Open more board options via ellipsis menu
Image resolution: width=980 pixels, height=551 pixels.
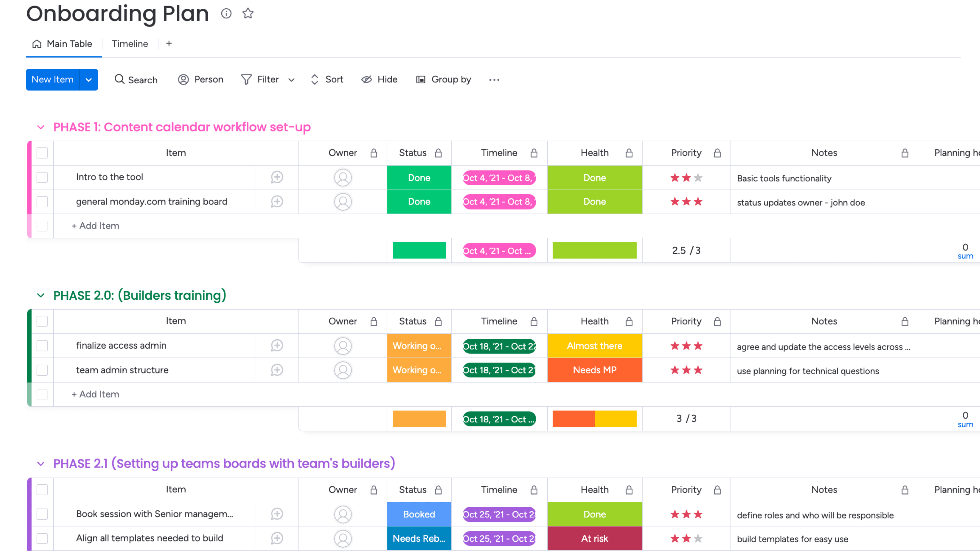click(494, 80)
